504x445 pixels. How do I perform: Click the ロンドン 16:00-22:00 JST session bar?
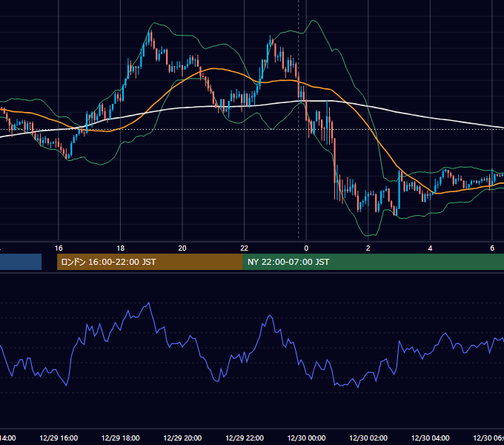150,262
